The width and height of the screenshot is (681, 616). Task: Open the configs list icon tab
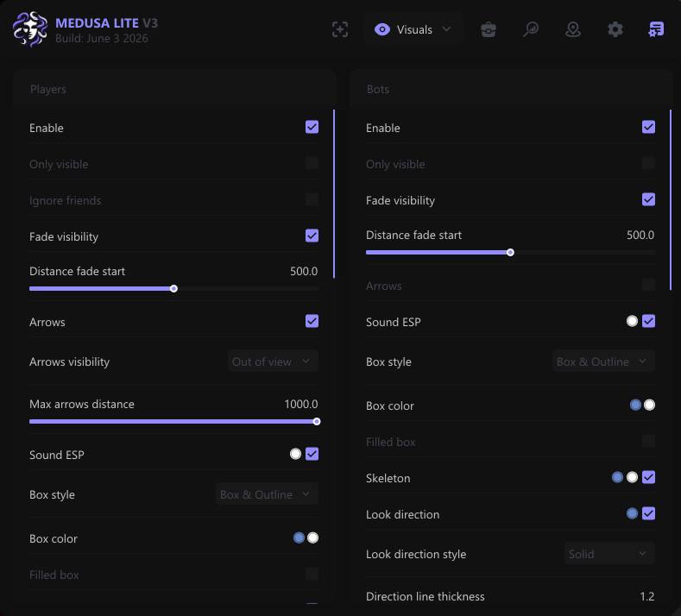click(x=656, y=29)
